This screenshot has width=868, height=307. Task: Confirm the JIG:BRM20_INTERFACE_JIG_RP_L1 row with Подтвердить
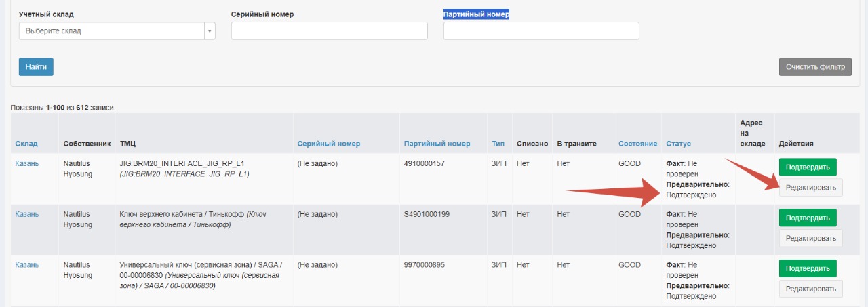tap(808, 167)
